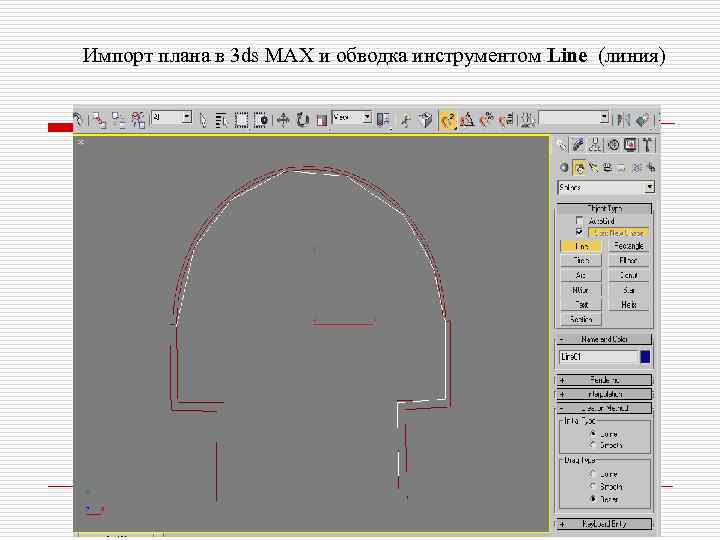Select the Lights category icon

pyautogui.click(x=593, y=168)
